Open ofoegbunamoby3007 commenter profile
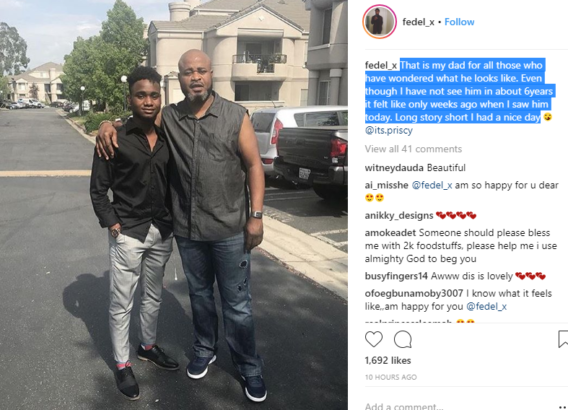The width and height of the screenshot is (568, 410). point(414,293)
